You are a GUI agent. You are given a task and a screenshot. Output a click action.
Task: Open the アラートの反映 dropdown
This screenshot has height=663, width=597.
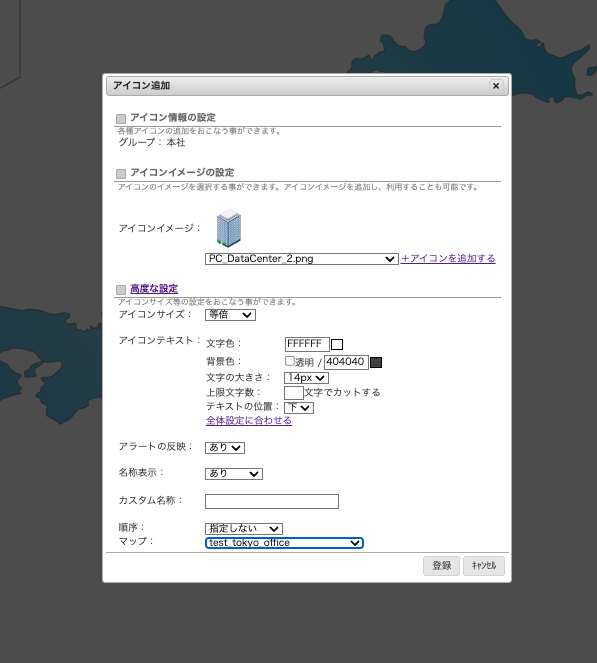(x=225, y=448)
